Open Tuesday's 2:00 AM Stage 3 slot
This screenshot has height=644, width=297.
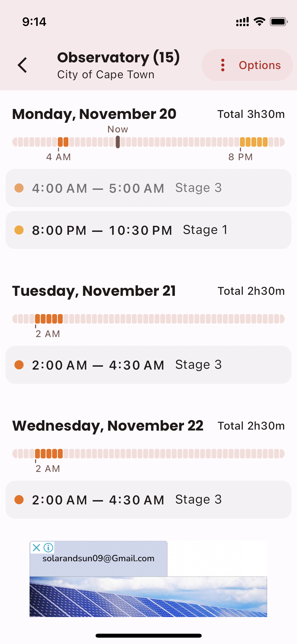[148, 365]
